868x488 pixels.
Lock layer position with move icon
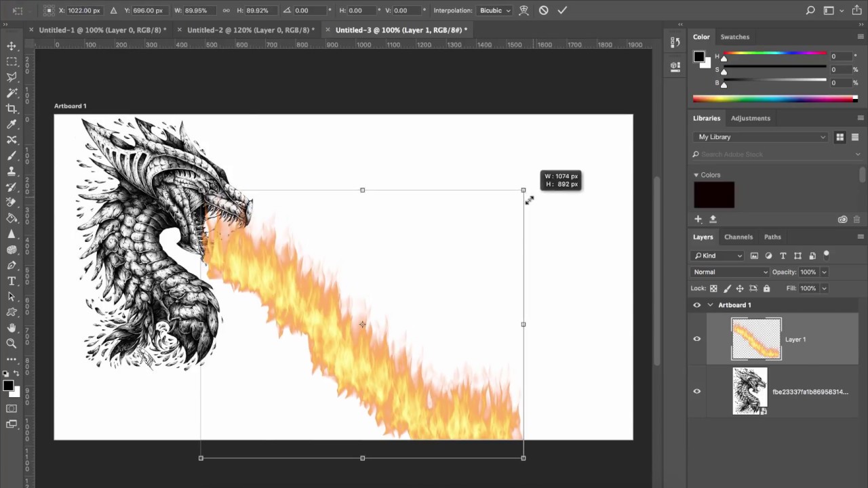[x=740, y=288]
